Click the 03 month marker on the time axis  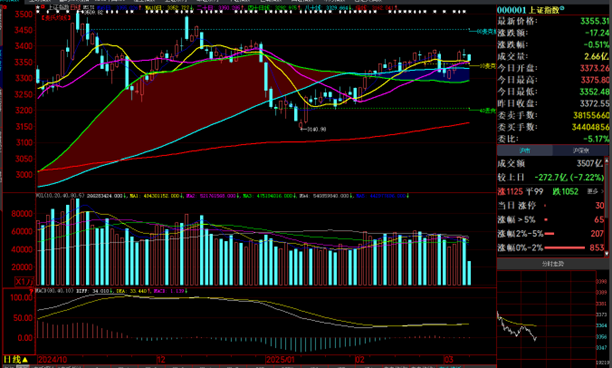(448, 359)
